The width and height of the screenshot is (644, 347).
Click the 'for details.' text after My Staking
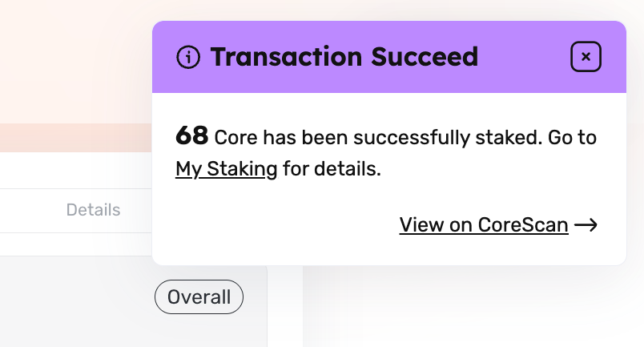332,169
